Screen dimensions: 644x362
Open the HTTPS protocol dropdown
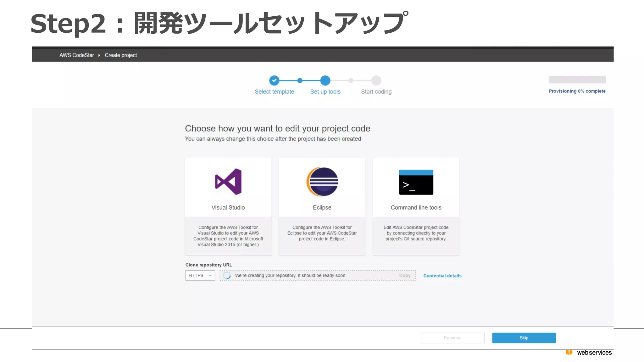click(200, 275)
